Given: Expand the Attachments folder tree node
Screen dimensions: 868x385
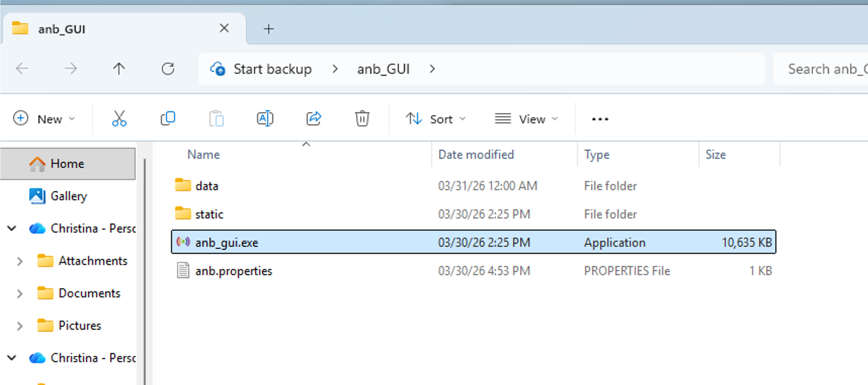Looking at the screenshot, I should coord(20,261).
